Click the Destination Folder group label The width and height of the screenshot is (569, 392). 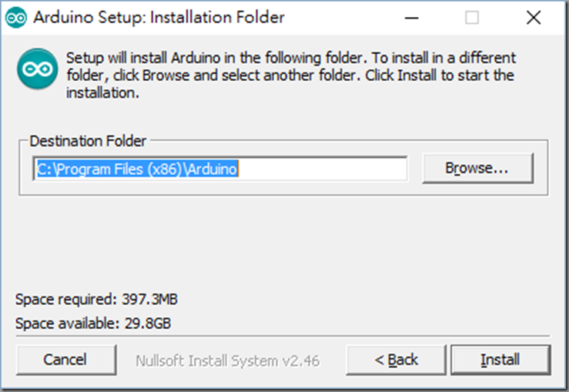pyautogui.click(x=88, y=141)
